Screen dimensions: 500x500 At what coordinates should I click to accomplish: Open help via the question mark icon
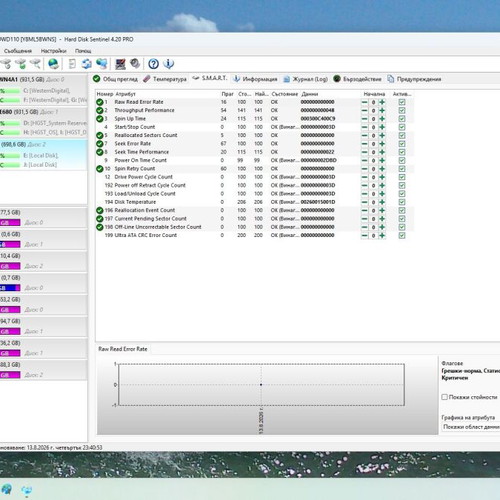pos(153,63)
